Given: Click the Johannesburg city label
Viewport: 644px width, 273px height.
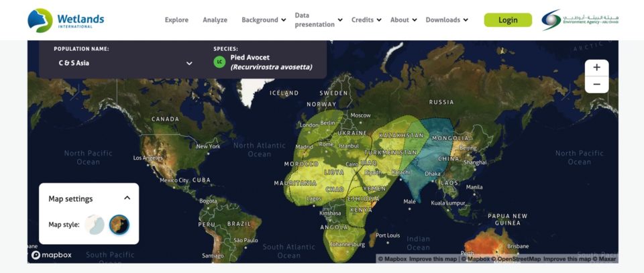Looking at the screenshot, I should pos(348,245).
